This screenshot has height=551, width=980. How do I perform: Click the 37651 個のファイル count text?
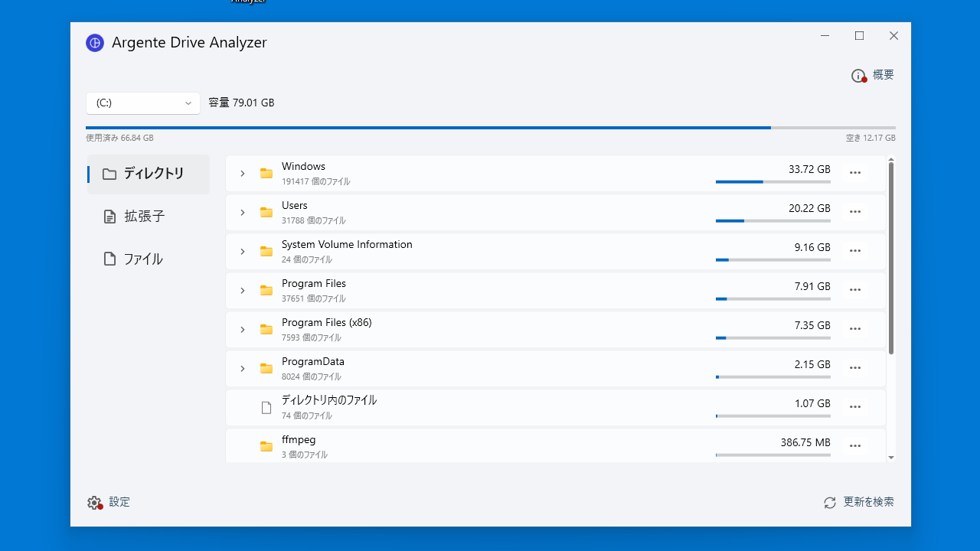point(313,299)
